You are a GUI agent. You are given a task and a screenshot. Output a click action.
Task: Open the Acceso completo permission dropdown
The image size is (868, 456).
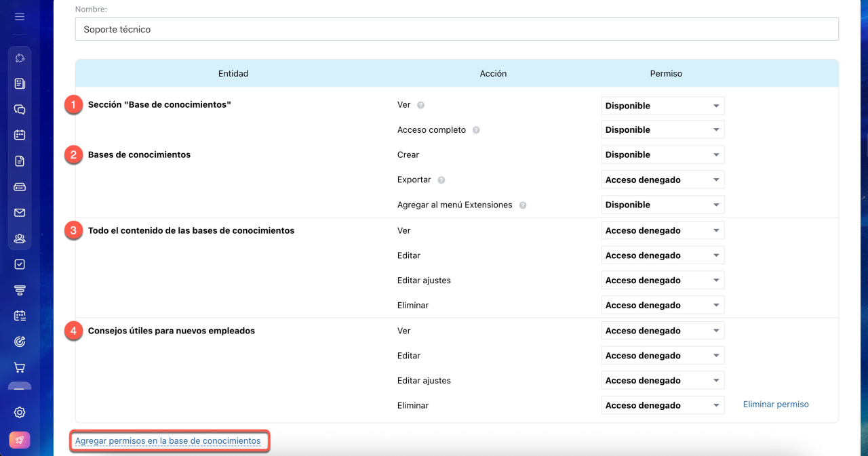(x=663, y=129)
